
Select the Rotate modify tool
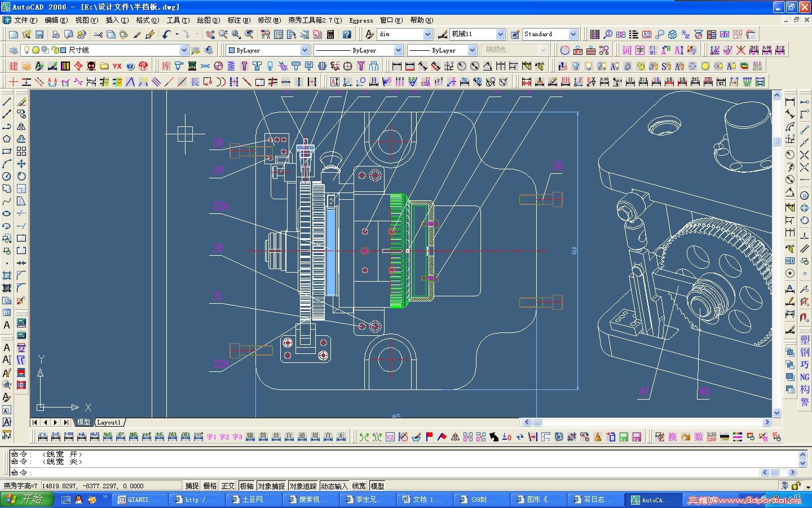21,177
